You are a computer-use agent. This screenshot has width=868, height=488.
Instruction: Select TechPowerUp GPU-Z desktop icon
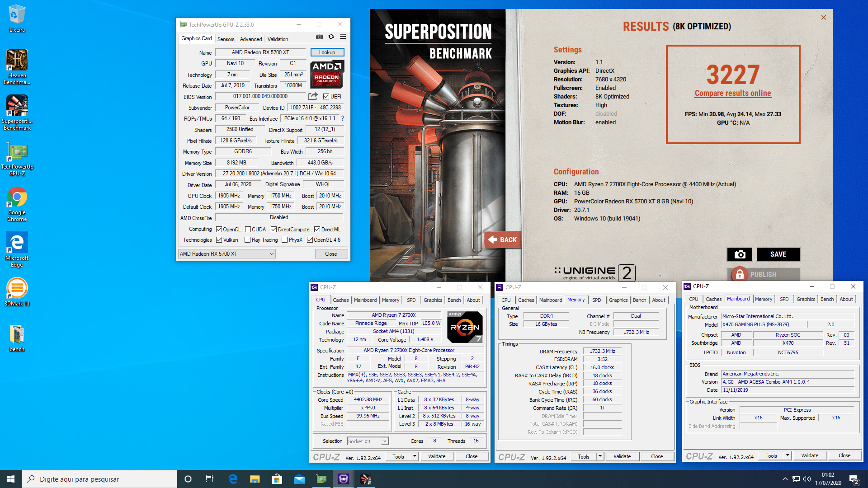pyautogui.click(x=17, y=160)
